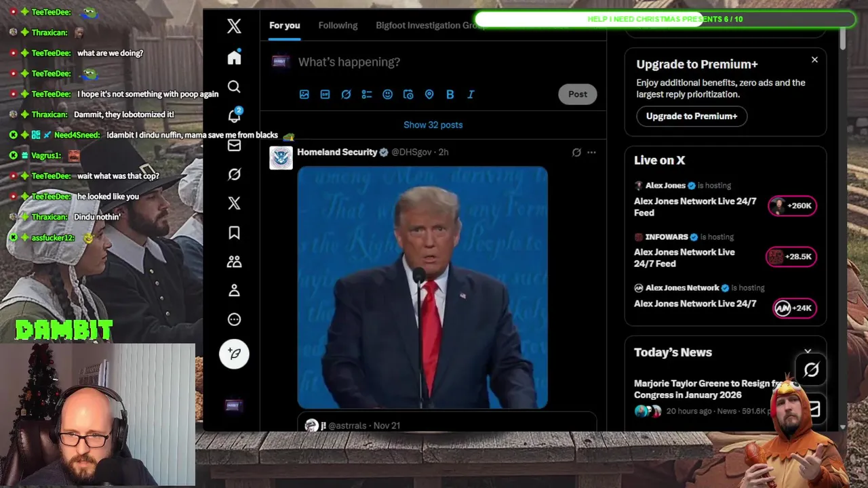
Task: Click the Upgrade to Premium+ button
Action: (691, 116)
